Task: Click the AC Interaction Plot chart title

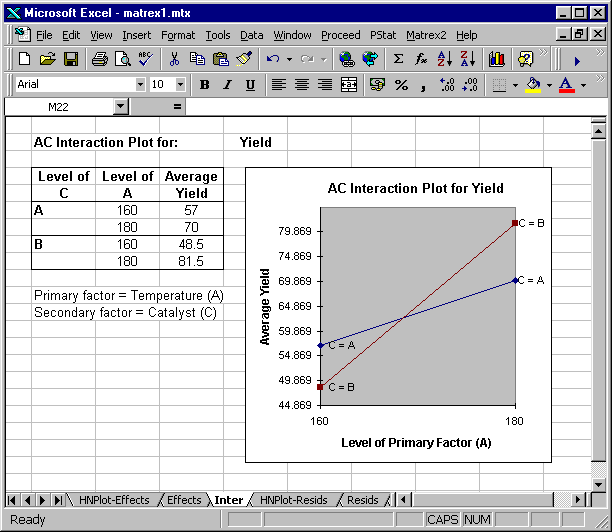Action: tap(415, 188)
